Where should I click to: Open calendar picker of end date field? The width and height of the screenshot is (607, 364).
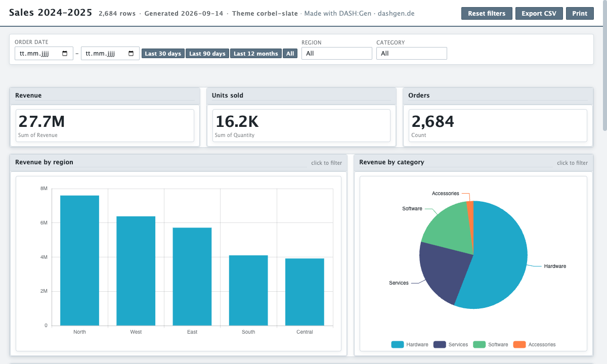click(x=131, y=54)
